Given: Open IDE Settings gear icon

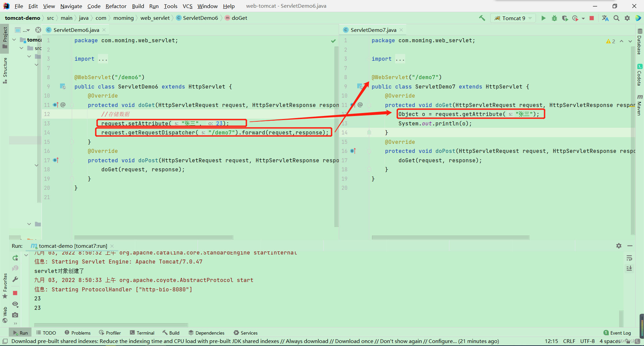Looking at the screenshot, I should click(627, 18).
